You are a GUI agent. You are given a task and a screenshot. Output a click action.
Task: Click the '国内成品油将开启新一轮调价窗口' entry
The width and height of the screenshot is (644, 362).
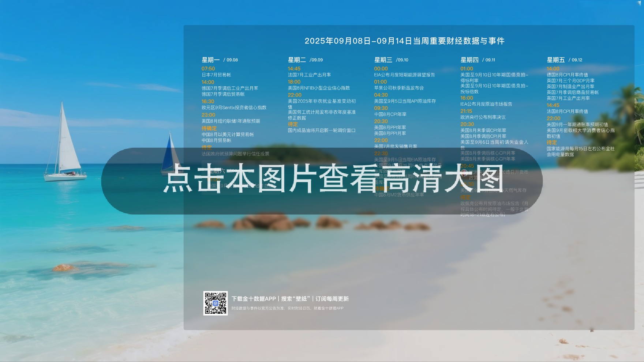point(322,131)
